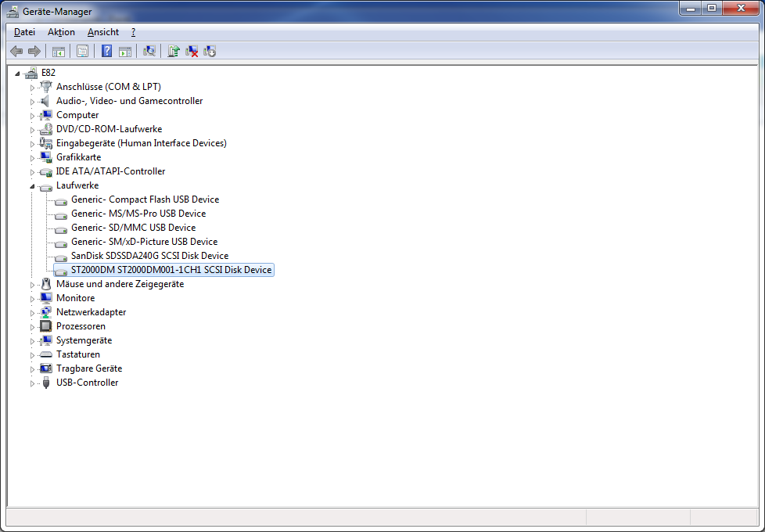Viewport: 765px width, 532px height.
Task: Click the Update driver software icon
Action: [174, 52]
